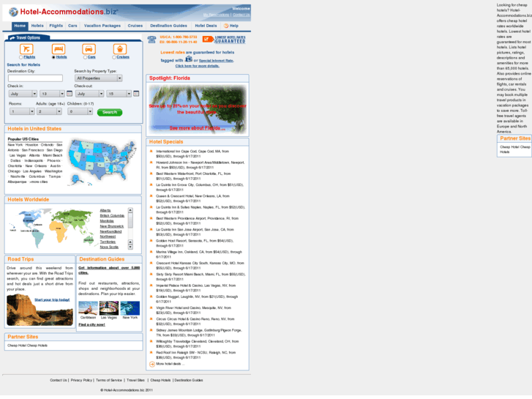The height and width of the screenshot is (399, 532).
Task: Open the New York destination thumbnail
Action: tap(130, 308)
